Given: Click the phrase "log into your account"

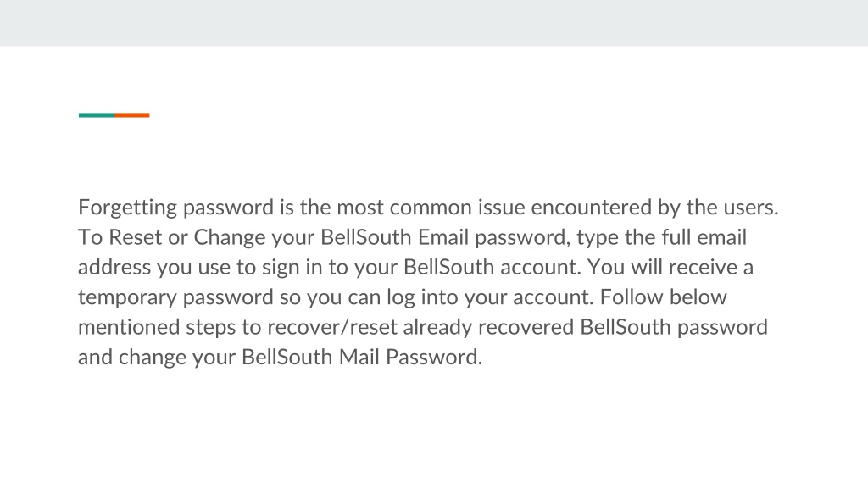Looking at the screenshot, I should (489, 297).
